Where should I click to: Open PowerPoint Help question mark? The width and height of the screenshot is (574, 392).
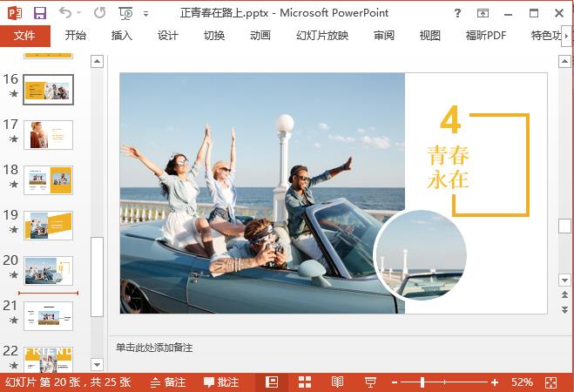(x=458, y=13)
